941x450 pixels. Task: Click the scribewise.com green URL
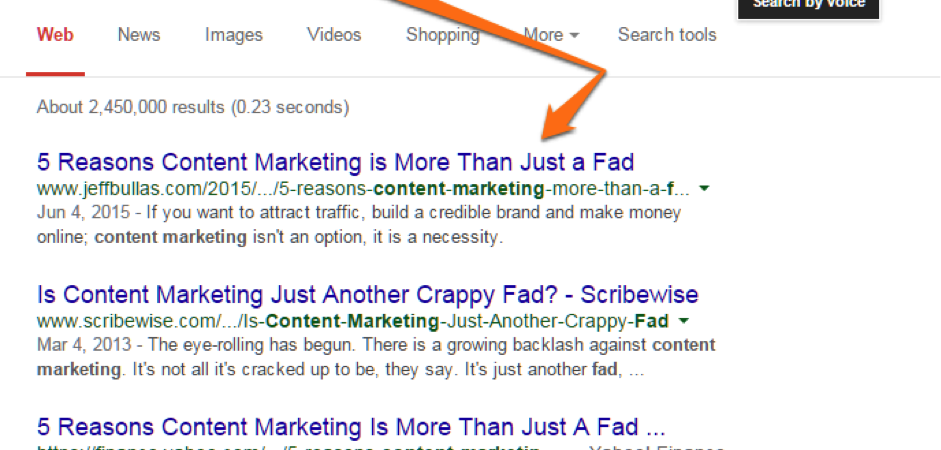pos(352,322)
